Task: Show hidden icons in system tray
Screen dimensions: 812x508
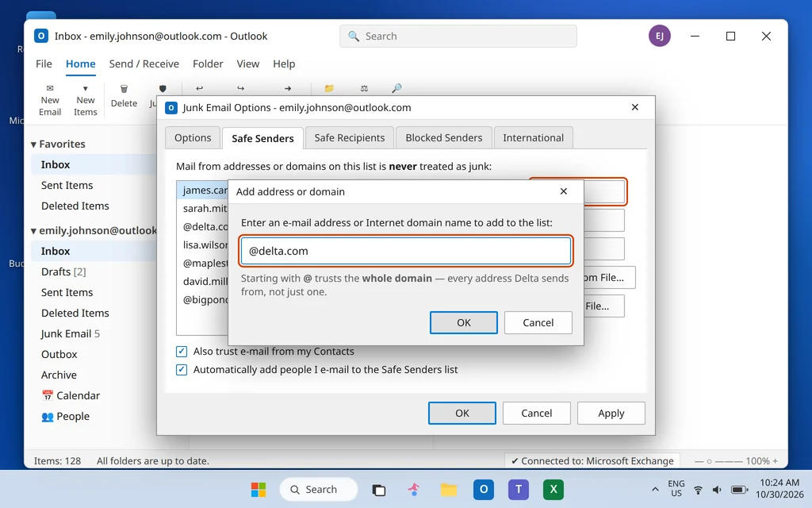Action: (x=655, y=489)
